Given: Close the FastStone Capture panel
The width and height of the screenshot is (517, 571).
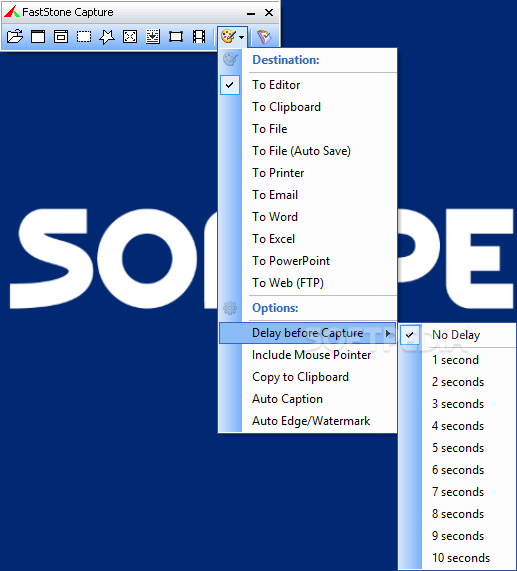Looking at the screenshot, I should tap(269, 12).
